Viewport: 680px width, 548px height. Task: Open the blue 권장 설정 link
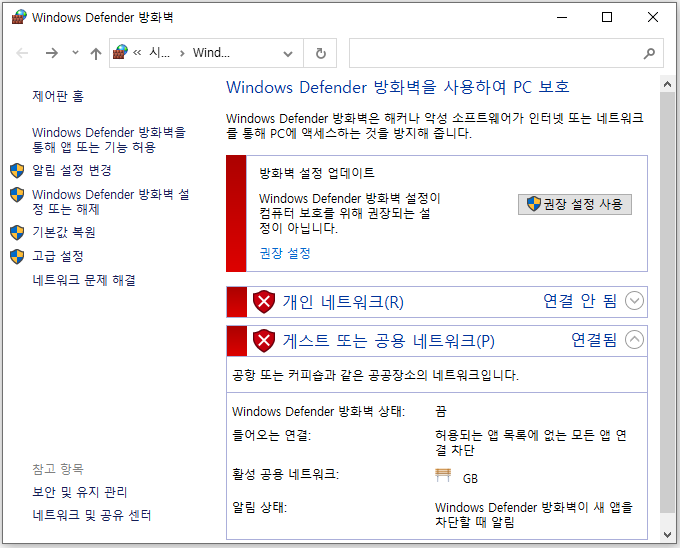tap(285, 253)
